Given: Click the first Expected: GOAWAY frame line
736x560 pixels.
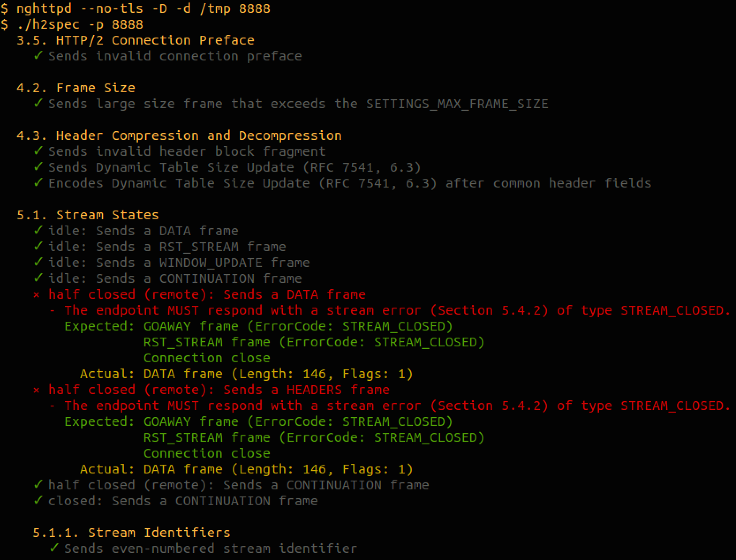Looking at the screenshot, I should pyautogui.click(x=259, y=327).
